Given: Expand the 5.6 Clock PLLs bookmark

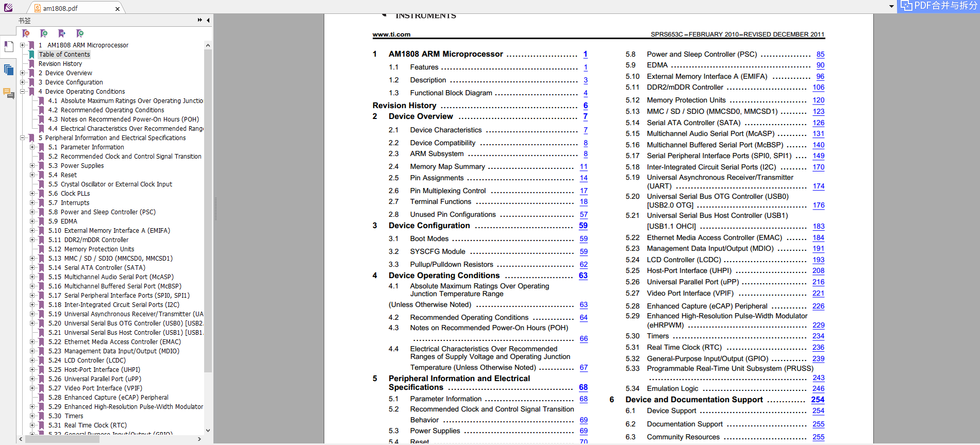Looking at the screenshot, I should 32,194.
